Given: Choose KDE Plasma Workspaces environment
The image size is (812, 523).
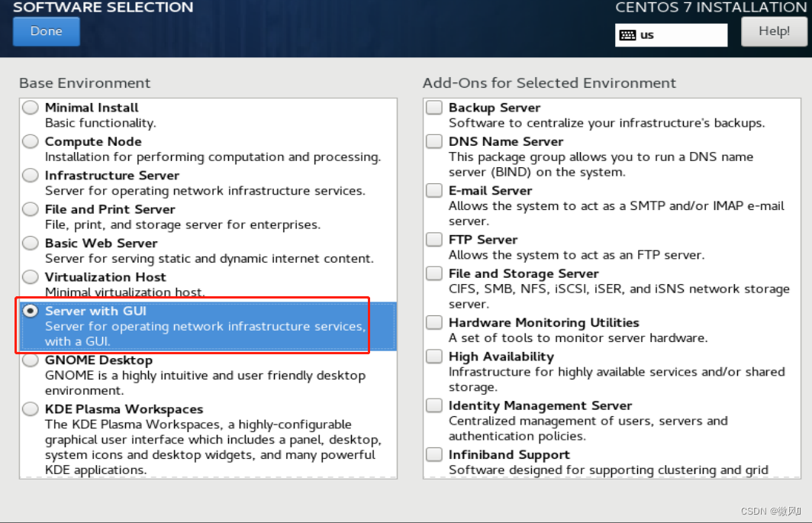Looking at the screenshot, I should point(31,409).
